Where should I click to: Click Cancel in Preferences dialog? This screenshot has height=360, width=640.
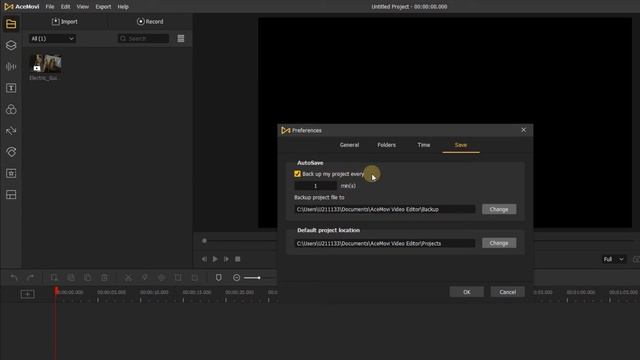(x=507, y=292)
